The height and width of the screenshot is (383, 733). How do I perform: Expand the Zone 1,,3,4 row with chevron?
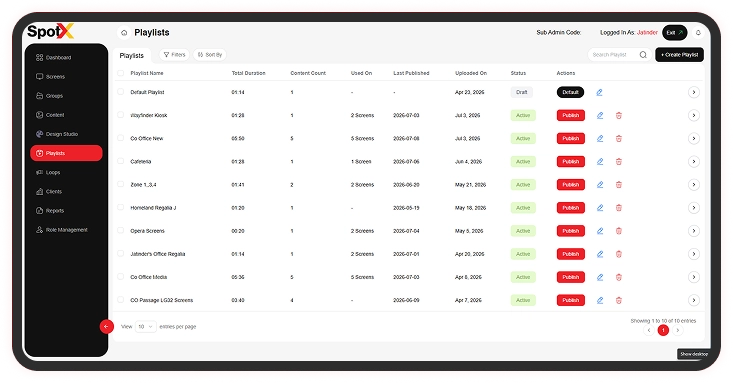click(x=694, y=185)
